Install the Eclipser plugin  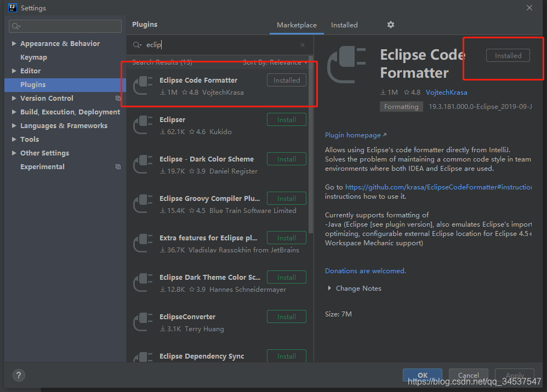click(287, 119)
